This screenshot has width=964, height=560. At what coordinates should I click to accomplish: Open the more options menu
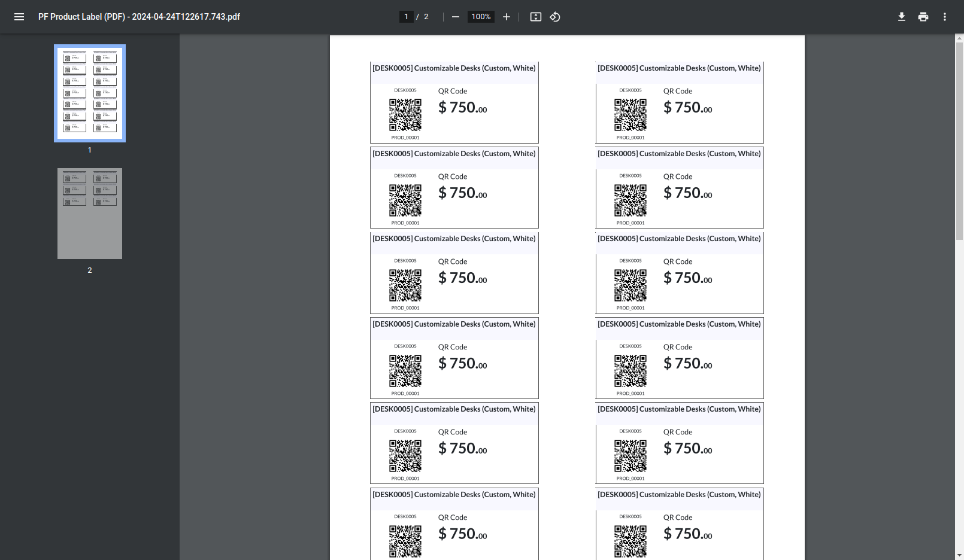point(944,17)
